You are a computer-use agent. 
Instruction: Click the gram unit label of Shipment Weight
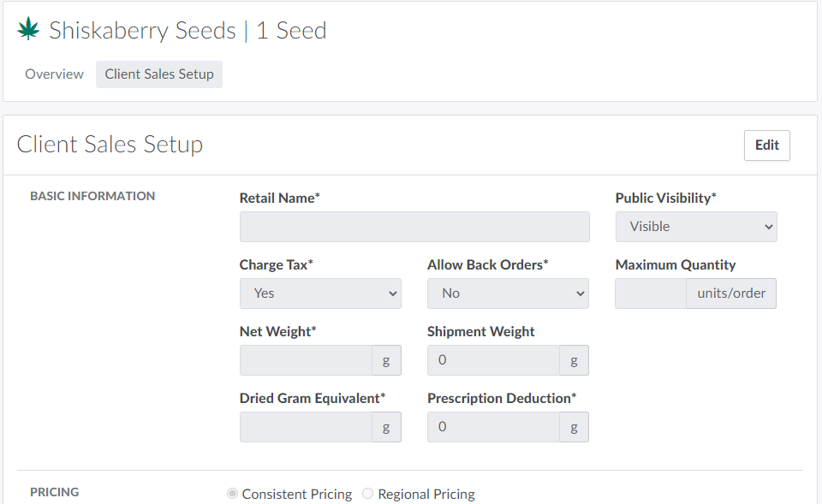coord(574,360)
